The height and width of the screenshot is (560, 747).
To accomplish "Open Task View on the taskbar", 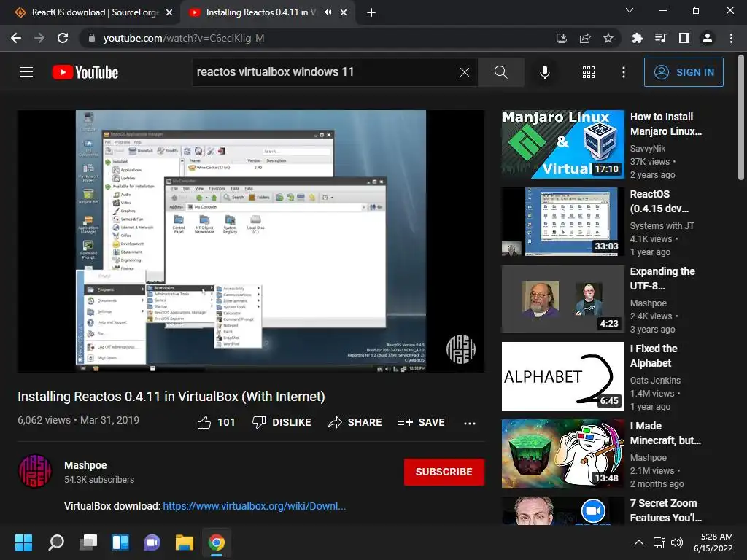I will pyautogui.click(x=88, y=542).
